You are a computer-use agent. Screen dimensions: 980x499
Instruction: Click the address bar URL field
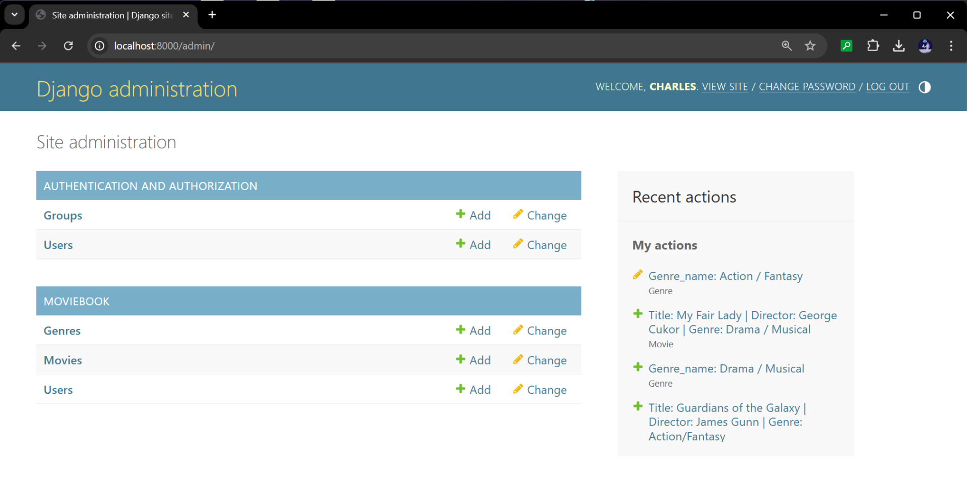408,46
